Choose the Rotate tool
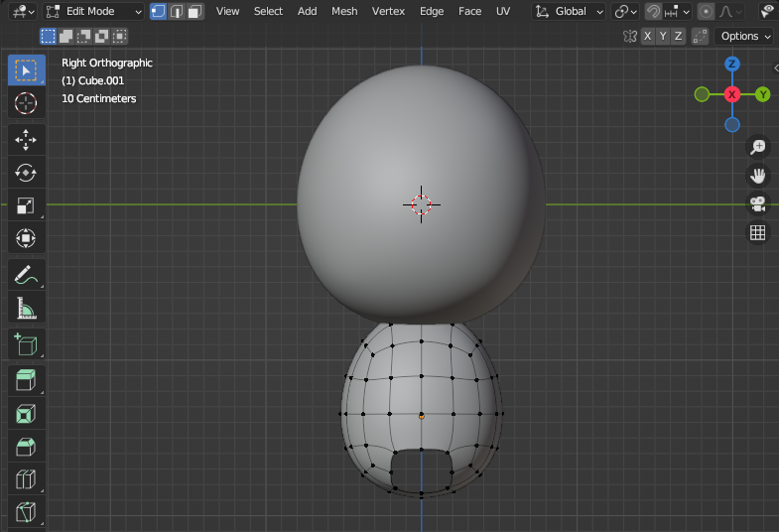This screenshot has width=779, height=532. [x=26, y=173]
